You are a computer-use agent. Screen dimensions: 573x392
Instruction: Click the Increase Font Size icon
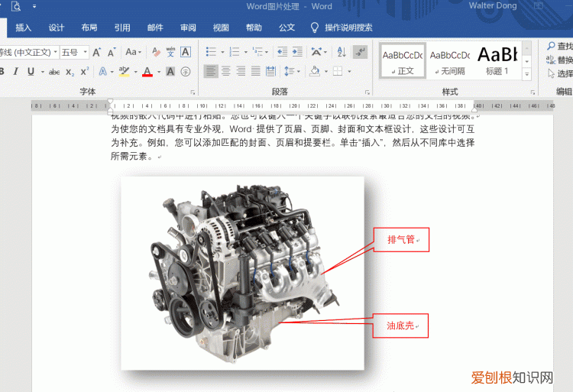pyautogui.click(x=97, y=52)
